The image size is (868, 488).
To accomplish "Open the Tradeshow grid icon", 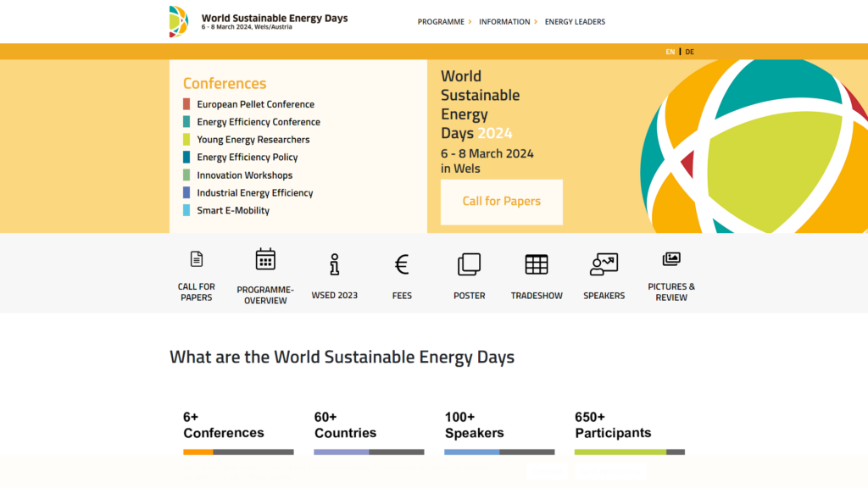I will point(537,264).
